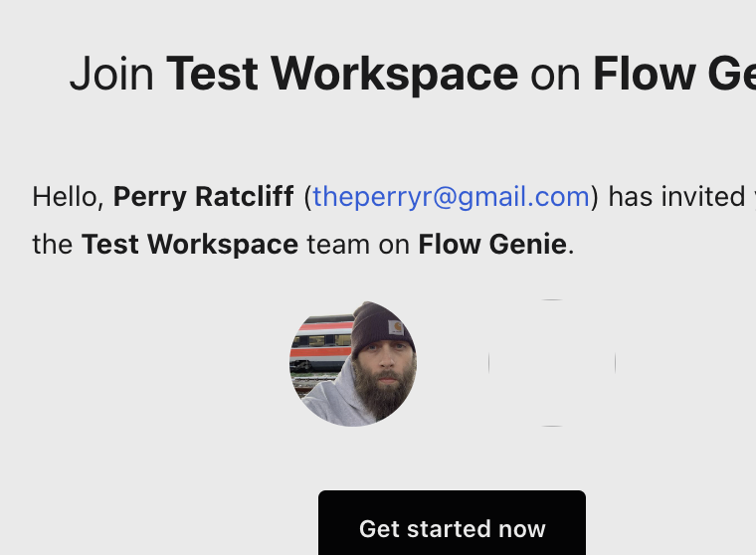Click bold "Test Workspace" in body text
Viewport: 756px width, 555px height.
pyautogui.click(x=190, y=244)
